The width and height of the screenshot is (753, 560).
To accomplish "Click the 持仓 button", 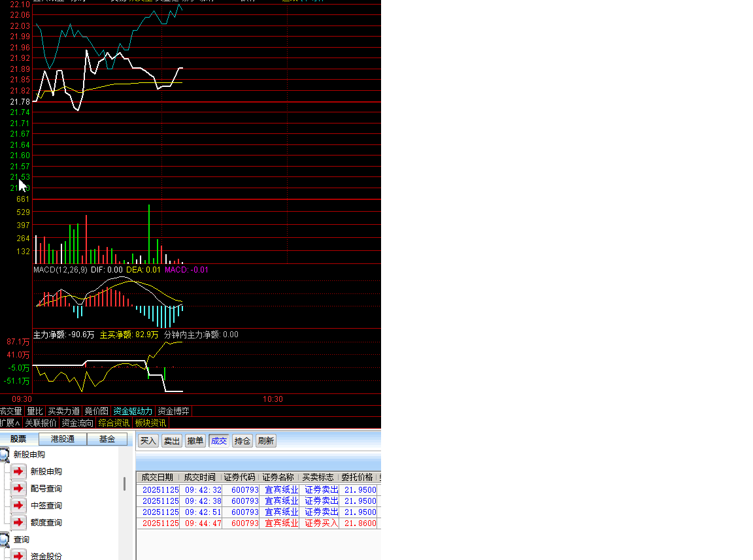I will tap(242, 440).
